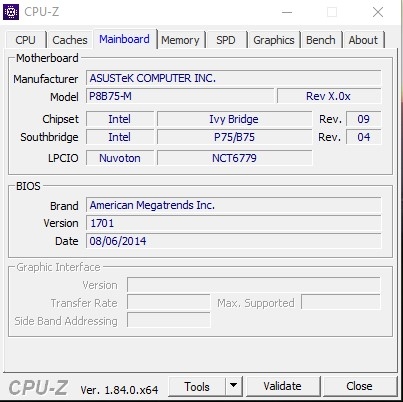This screenshot has width=403, height=402.
Task: Click the BIOS Version field 1701
Action: pos(233,223)
